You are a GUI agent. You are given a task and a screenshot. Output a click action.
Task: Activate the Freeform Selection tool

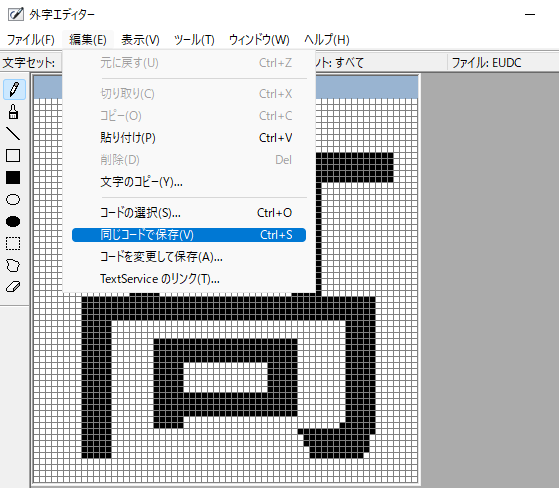pyautogui.click(x=13, y=266)
